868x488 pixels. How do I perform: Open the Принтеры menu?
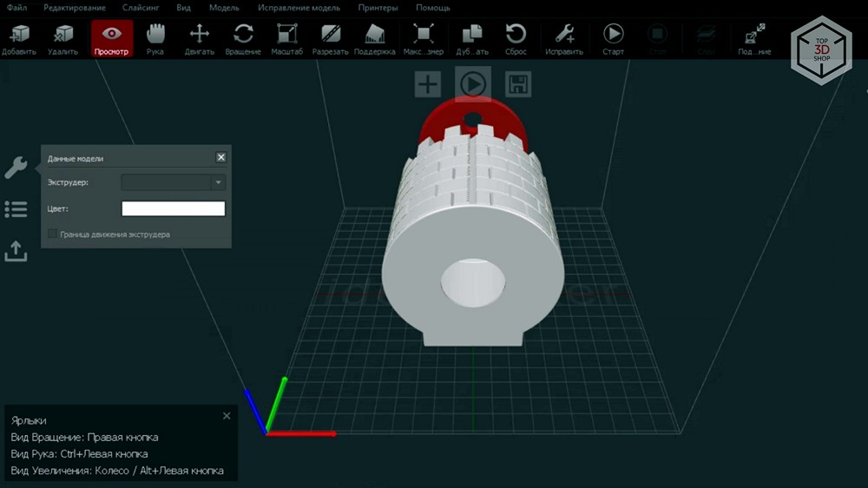[378, 8]
